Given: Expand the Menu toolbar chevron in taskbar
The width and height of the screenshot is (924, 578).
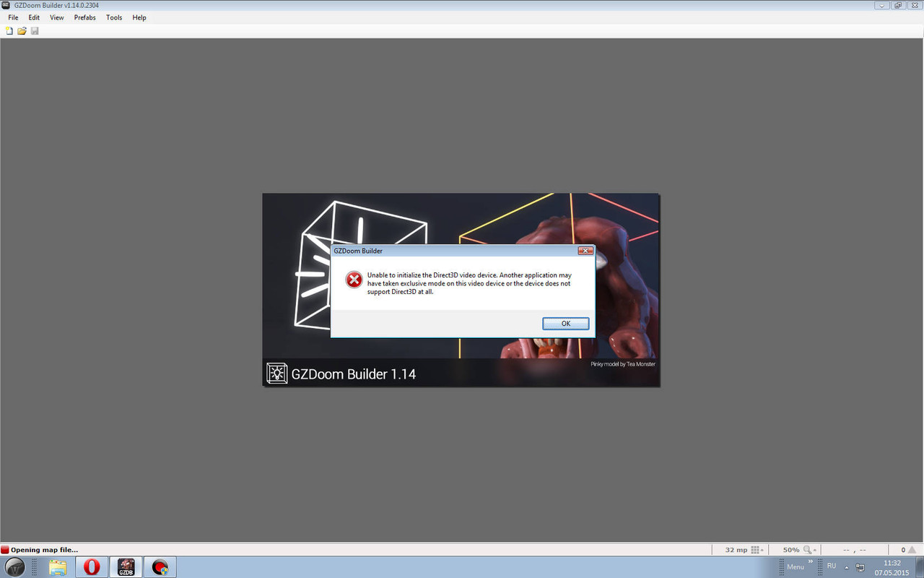Looking at the screenshot, I should [x=810, y=561].
